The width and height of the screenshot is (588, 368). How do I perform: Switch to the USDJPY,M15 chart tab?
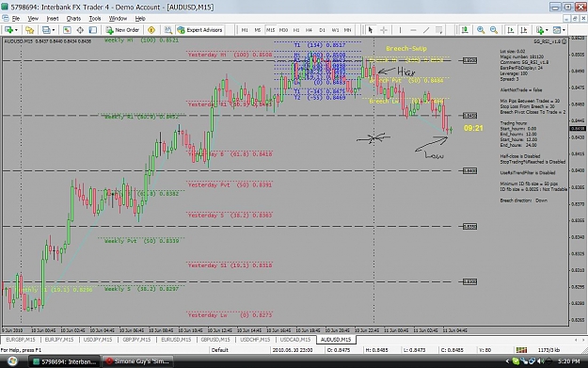(x=98, y=340)
